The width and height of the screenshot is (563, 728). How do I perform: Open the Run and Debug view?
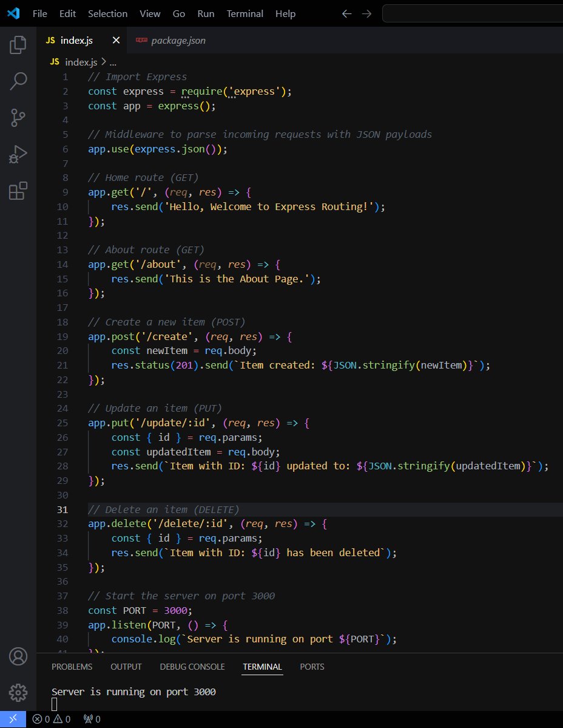(18, 154)
